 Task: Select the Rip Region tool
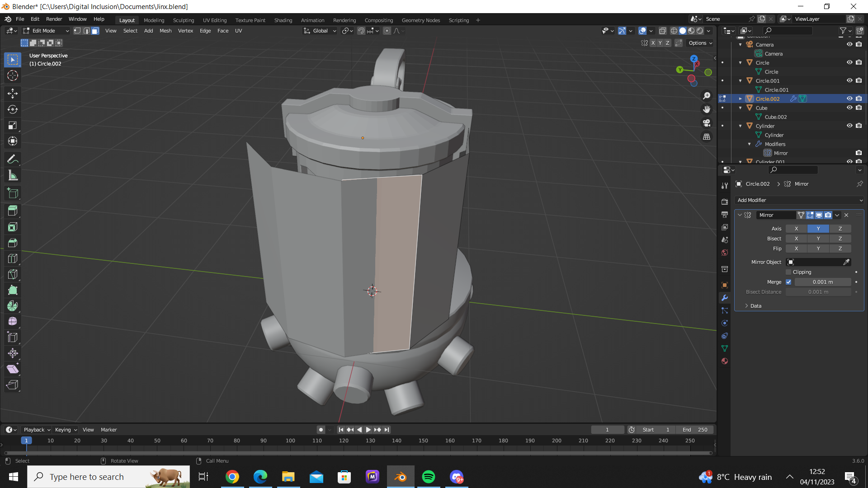(x=13, y=385)
